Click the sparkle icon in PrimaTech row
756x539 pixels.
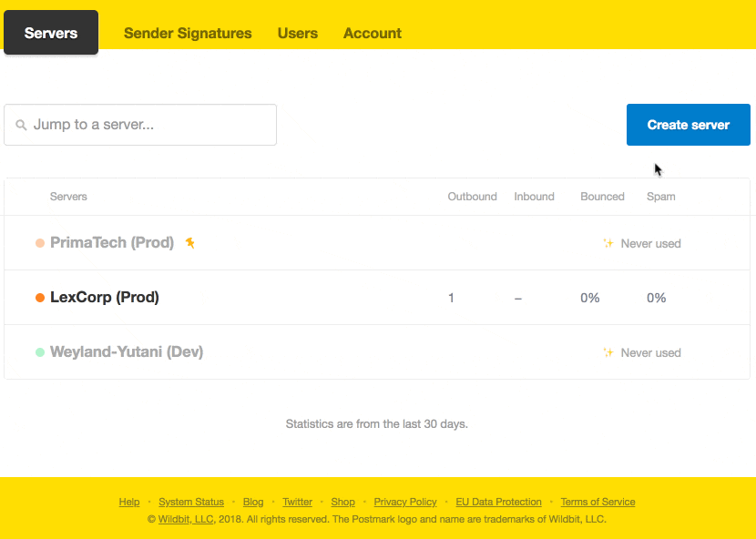pyautogui.click(x=608, y=243)
